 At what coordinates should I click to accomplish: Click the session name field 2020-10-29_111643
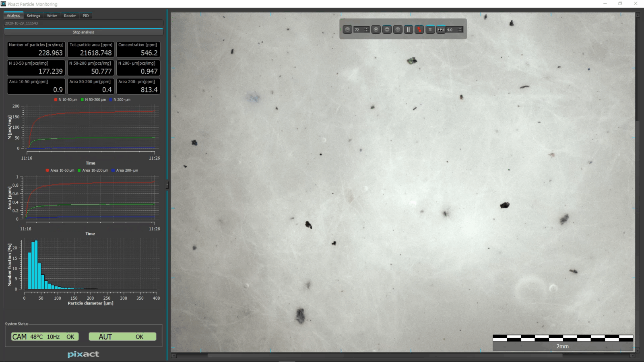pyautogui.click(x=83, y=23)
